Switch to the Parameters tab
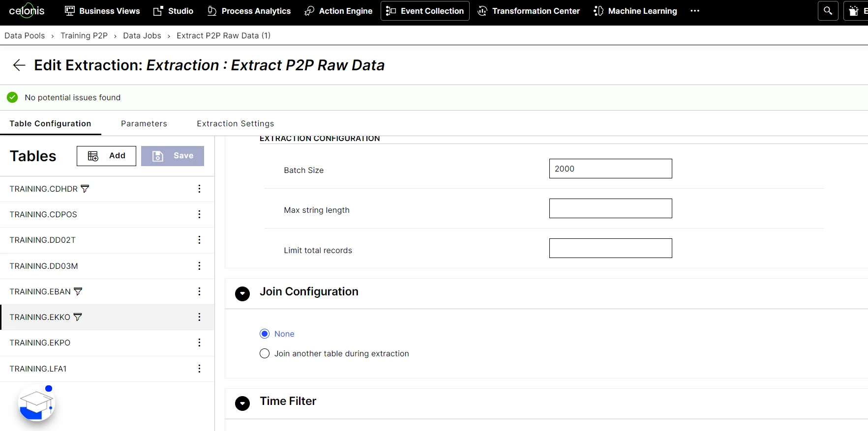This screenshot has width=868, height=431. click(144, 123)
